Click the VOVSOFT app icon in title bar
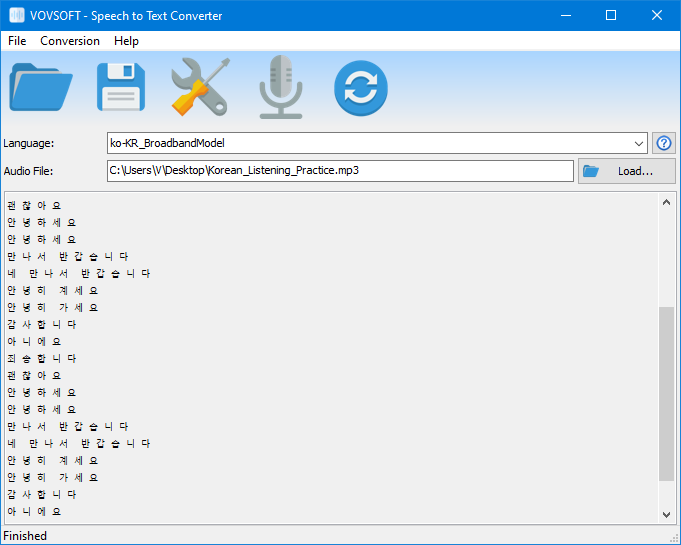This screenshot has width=681, height=545. [17, 15]
